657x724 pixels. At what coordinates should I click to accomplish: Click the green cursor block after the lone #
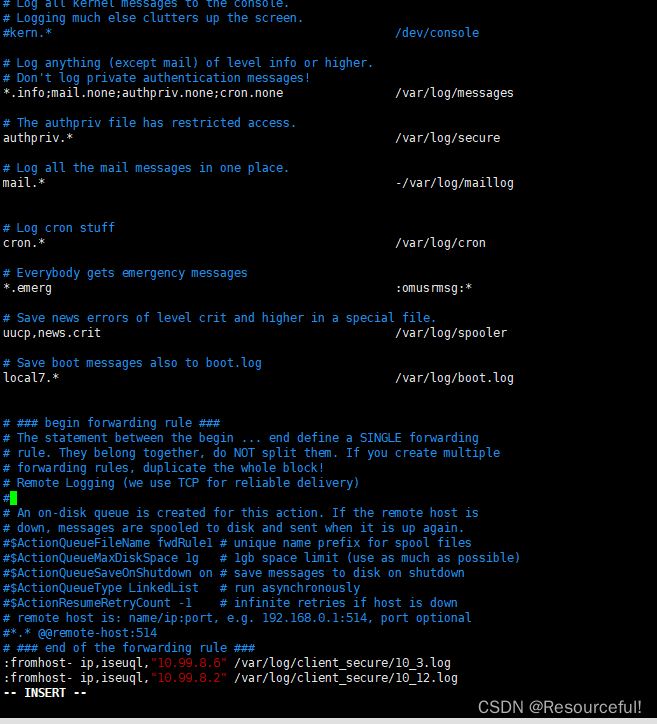[13, 498]
